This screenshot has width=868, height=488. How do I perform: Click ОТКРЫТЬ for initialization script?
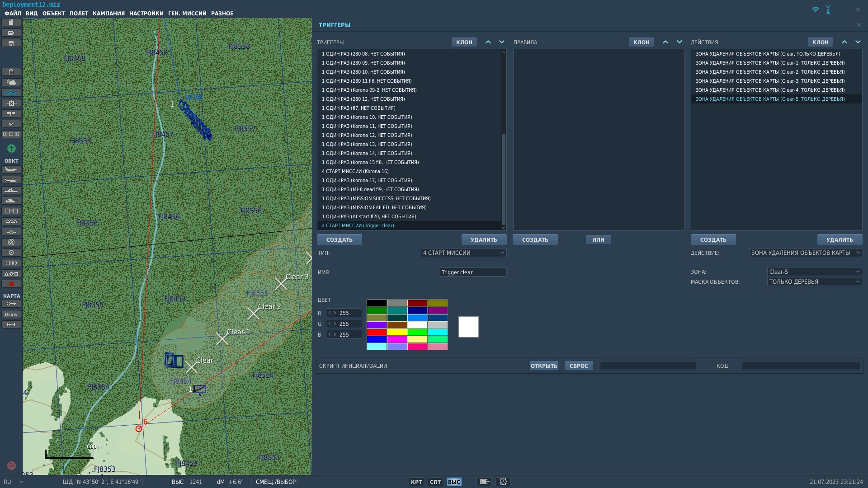pos(544,366)
